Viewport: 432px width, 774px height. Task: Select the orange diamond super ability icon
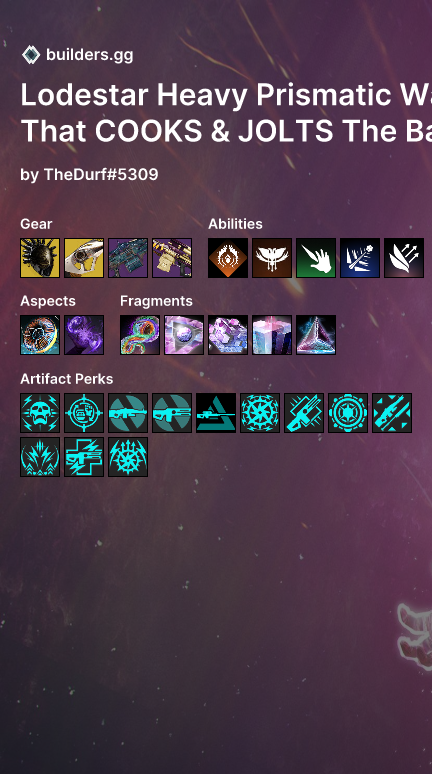228,258
